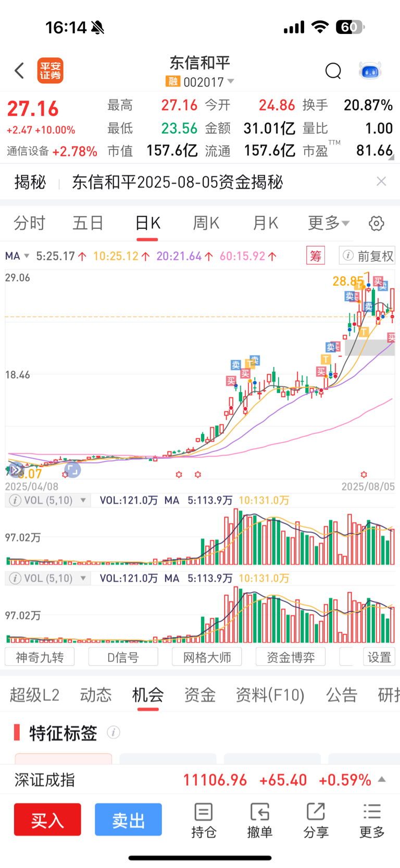This screenshot has width=400, height=868.
Task: Open the 资金 tab
Action: pyautogui.click(x=200, y=694)
